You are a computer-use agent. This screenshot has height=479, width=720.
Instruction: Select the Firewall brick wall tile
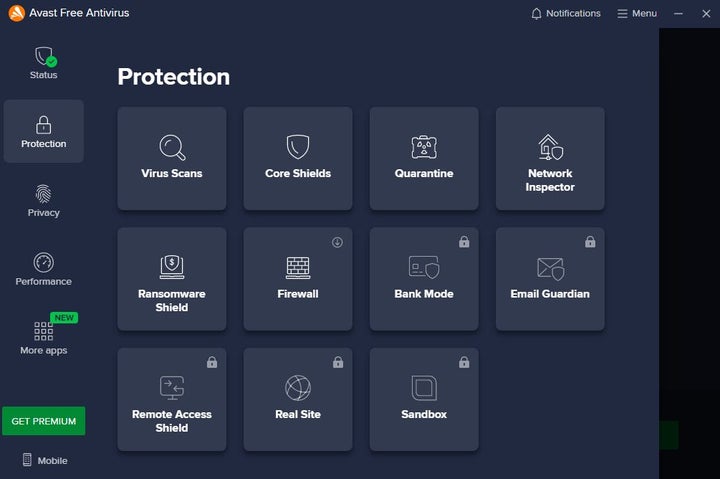pyautogui.click(x=298, y=279)
